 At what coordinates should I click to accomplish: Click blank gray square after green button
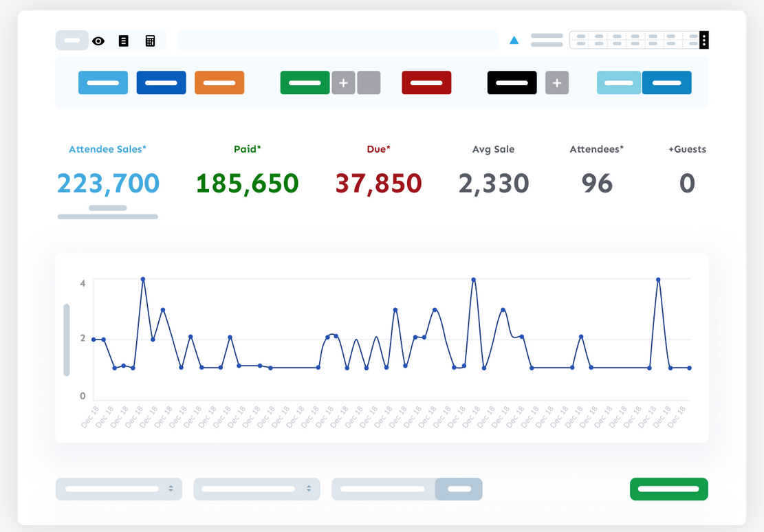click(x=369, y=83)
